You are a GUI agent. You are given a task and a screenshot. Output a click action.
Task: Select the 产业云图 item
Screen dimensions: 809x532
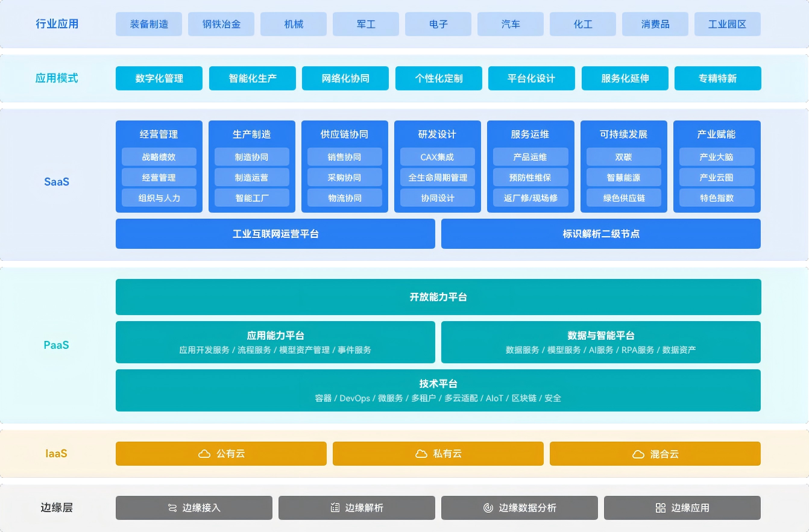[717, 178]
